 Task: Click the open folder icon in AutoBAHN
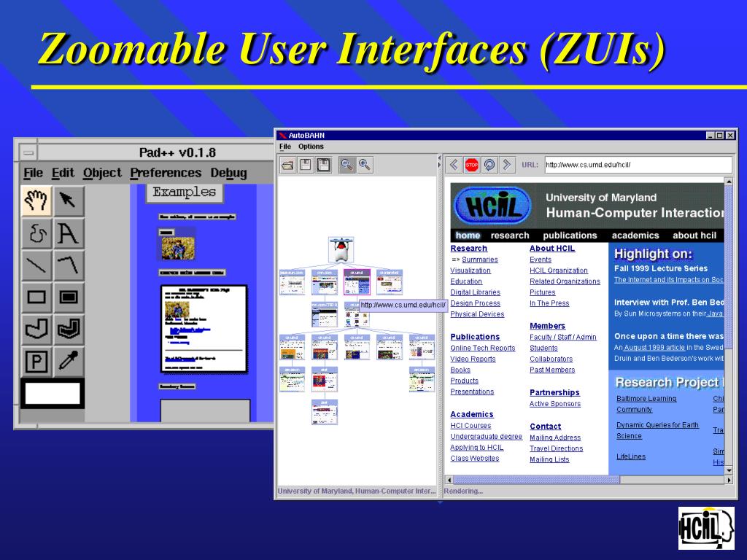tap(287, 166)
